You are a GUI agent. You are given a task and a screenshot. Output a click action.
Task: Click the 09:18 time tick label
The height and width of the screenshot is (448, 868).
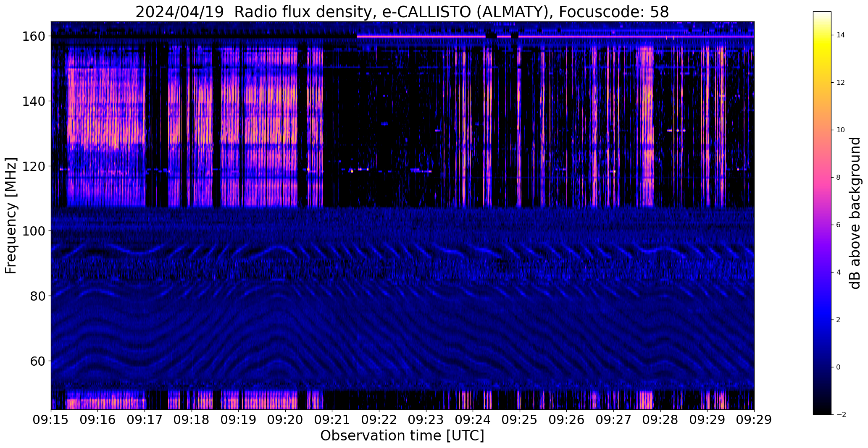point(192,420)
